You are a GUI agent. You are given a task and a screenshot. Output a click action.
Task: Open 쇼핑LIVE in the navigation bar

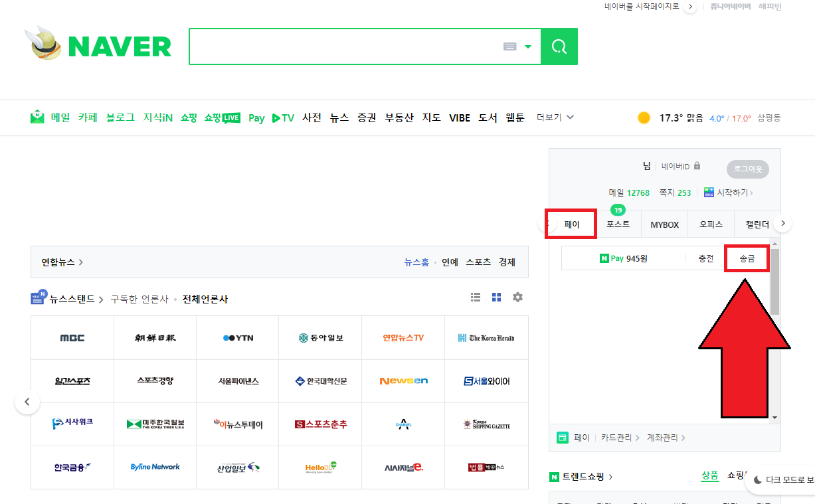click(223, 118)
